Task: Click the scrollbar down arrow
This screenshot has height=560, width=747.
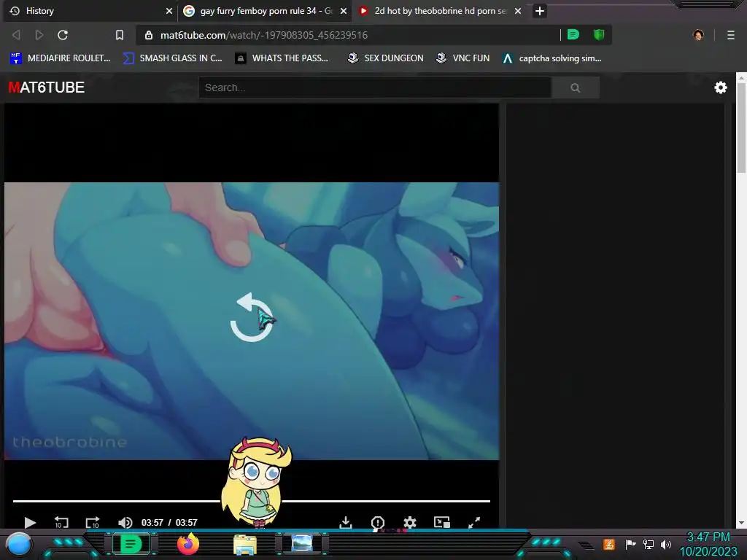Action: 741,523
